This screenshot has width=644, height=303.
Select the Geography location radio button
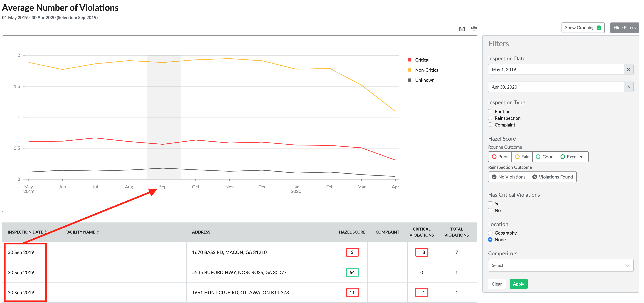coord(490,233)
